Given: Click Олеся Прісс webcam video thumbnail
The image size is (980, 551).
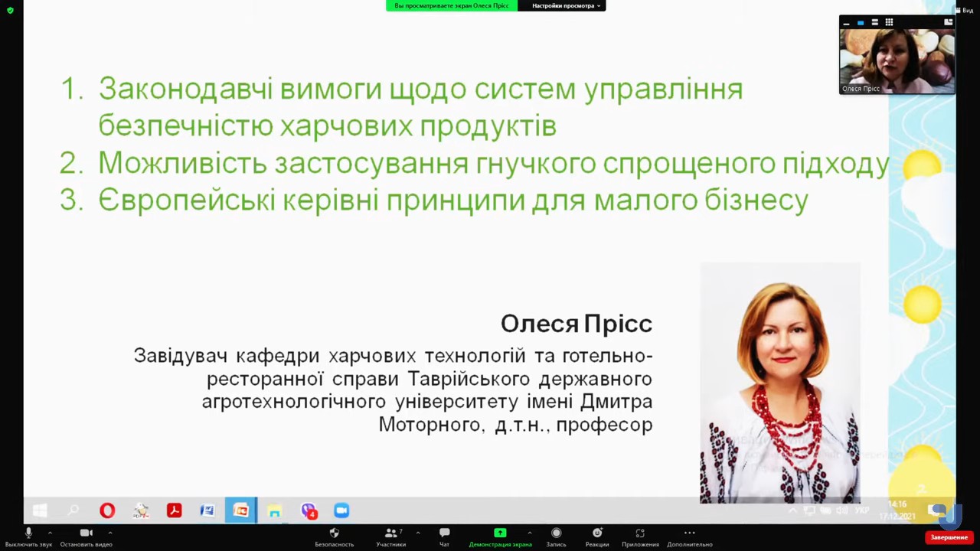Looking at the screenshot, I should click(897, 61).
